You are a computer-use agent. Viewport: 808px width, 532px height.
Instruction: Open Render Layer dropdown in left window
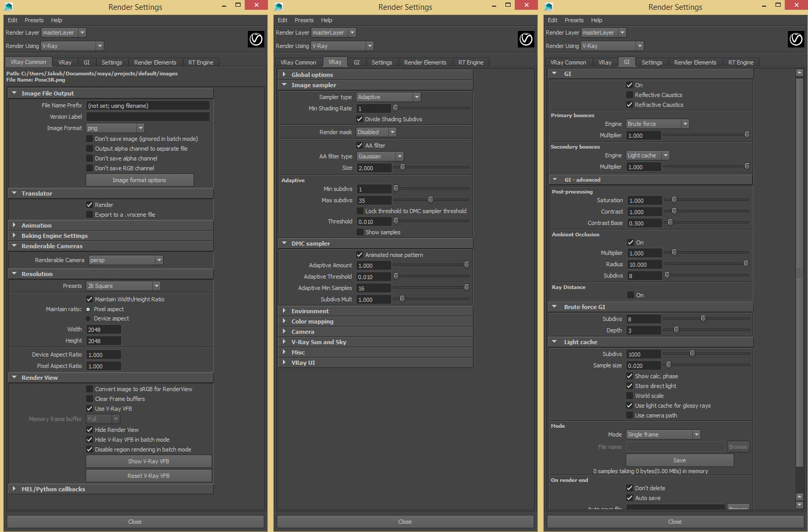point(64,33)
